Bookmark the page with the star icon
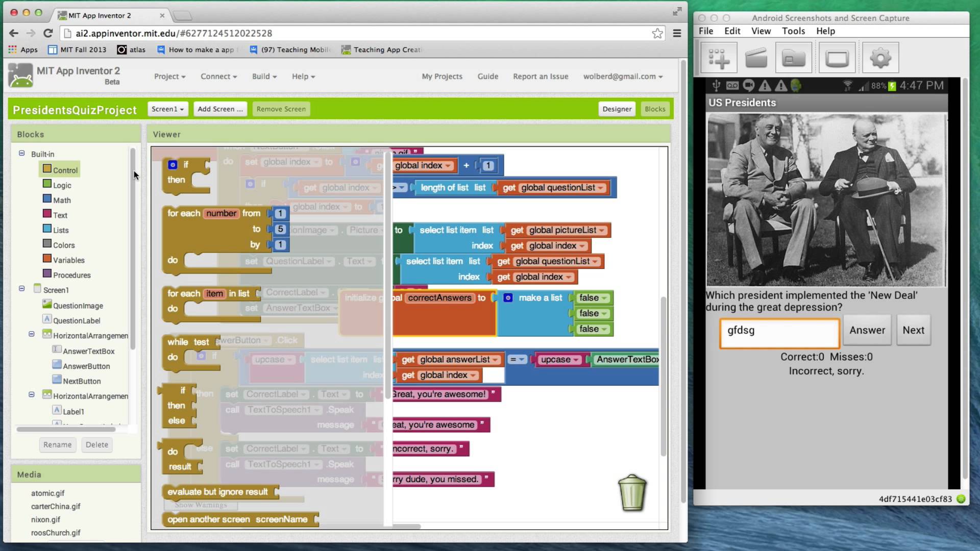The width and height of the screenshot is (980, 551). (657, 33)
